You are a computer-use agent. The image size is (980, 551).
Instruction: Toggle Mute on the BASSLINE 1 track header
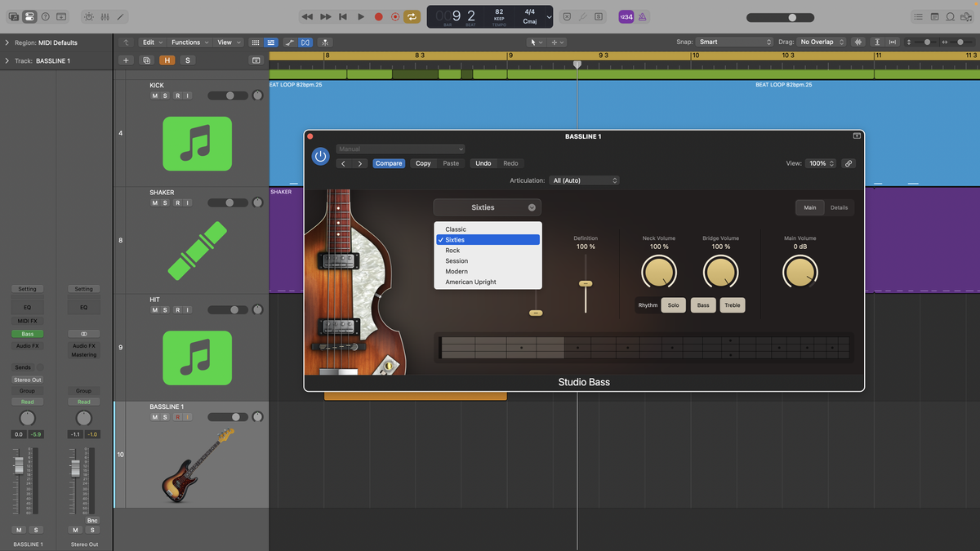coord(154,416)
